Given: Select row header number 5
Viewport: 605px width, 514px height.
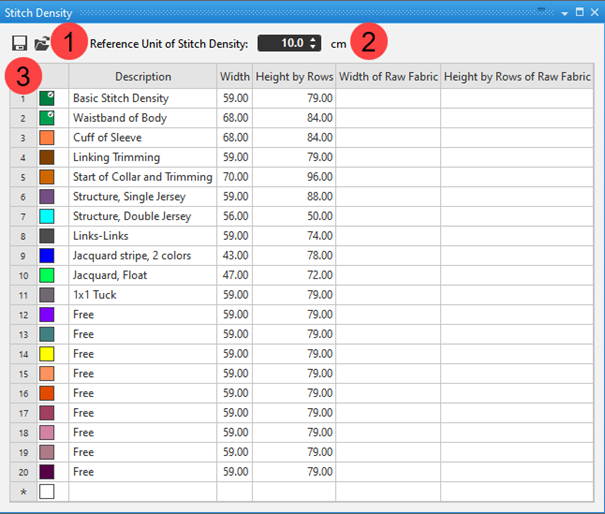Looking at the screenshot, I should click(21, 177).
